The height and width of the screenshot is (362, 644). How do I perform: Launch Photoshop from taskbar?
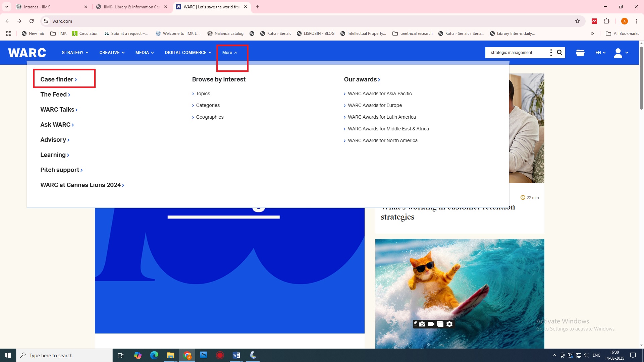click(x=203, y=355)
